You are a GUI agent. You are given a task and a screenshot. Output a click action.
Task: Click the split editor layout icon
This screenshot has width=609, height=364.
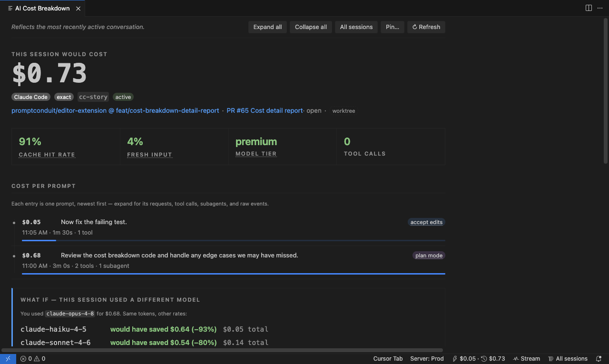tap(589, 8)
